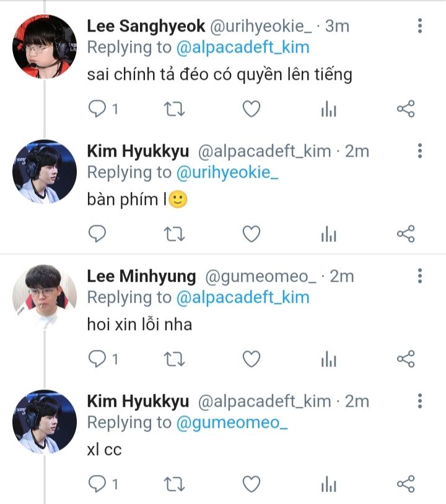Open the @gumeomeo_ mention link
This screenshot has height=504, width=446.
pyautogui.click(x=232, y=422)
